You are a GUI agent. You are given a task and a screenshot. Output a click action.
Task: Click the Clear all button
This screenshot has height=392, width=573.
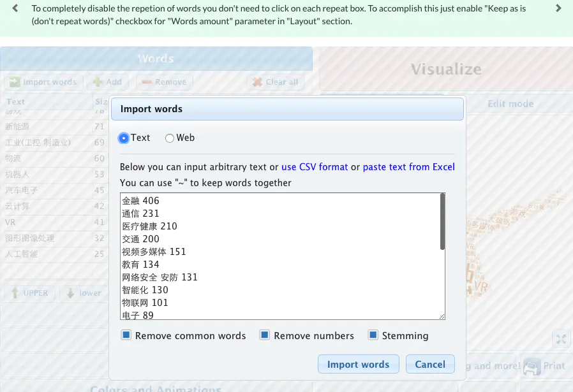[276, 82]
